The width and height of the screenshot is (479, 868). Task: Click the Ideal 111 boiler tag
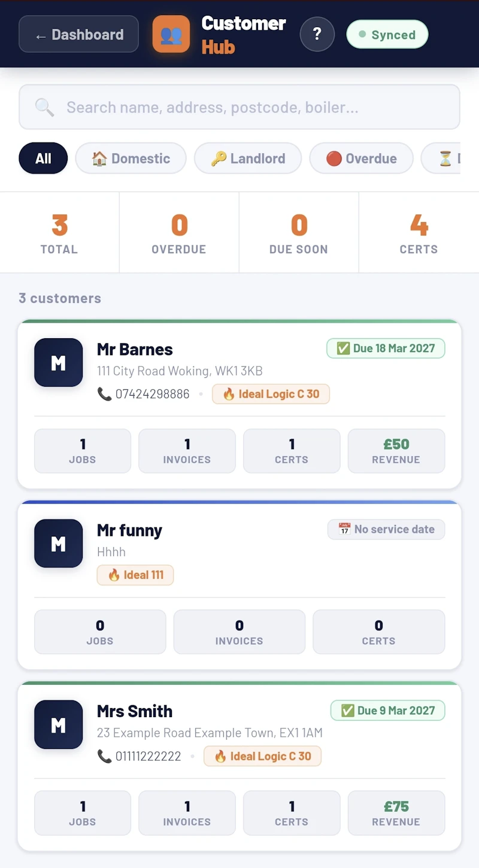pyautogui.click(x=135, y=575)
